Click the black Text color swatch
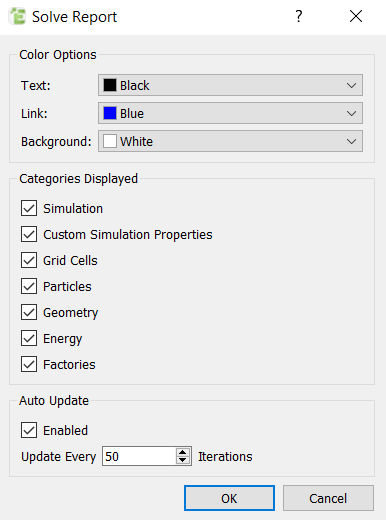Screen dimensions: 386x520 pyautogui.click(x=110, y=85)
